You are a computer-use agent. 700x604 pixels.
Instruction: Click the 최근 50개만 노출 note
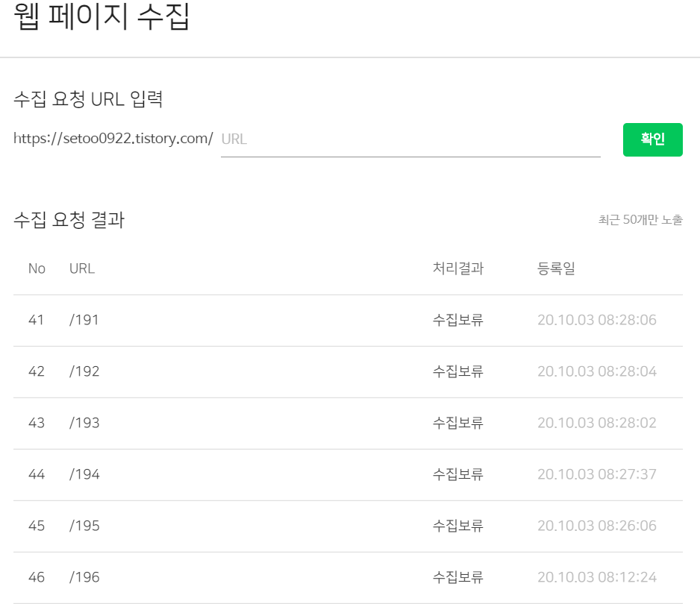tap(640, 219)
